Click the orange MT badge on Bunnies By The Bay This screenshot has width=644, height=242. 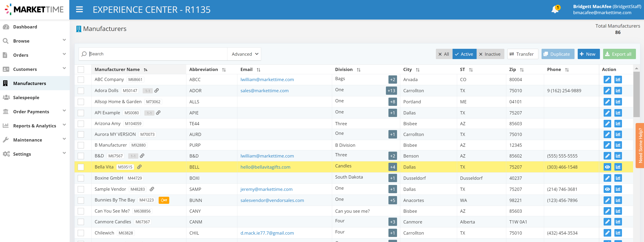coord(164,200)
